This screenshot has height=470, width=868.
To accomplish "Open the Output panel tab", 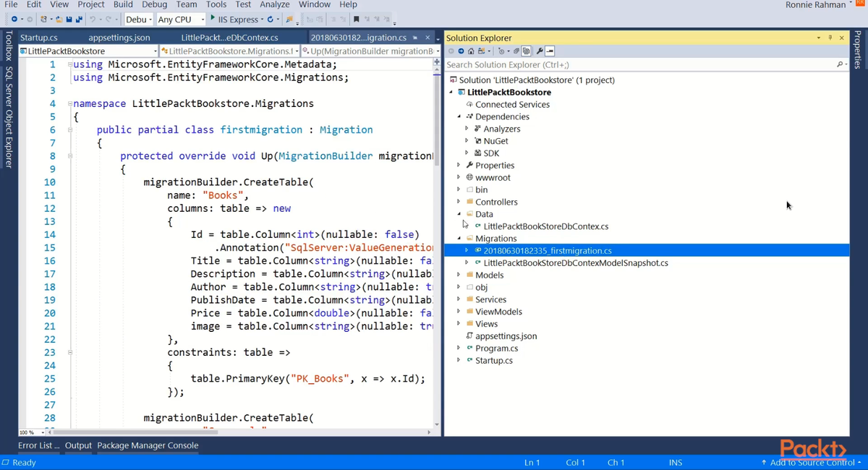I will click(78, 445).
